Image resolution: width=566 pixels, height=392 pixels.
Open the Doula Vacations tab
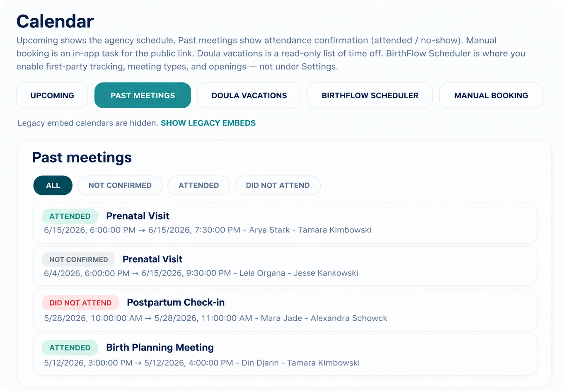[x=249, y=95]
